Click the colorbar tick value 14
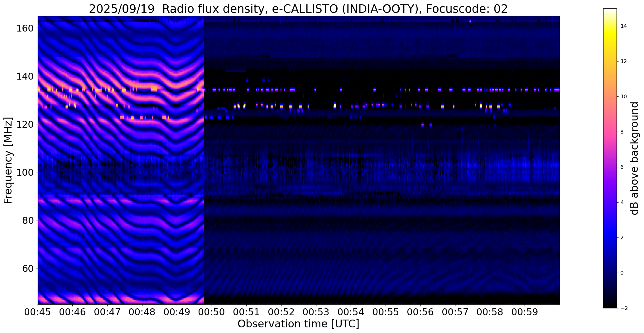 click(x=624, y=26)
